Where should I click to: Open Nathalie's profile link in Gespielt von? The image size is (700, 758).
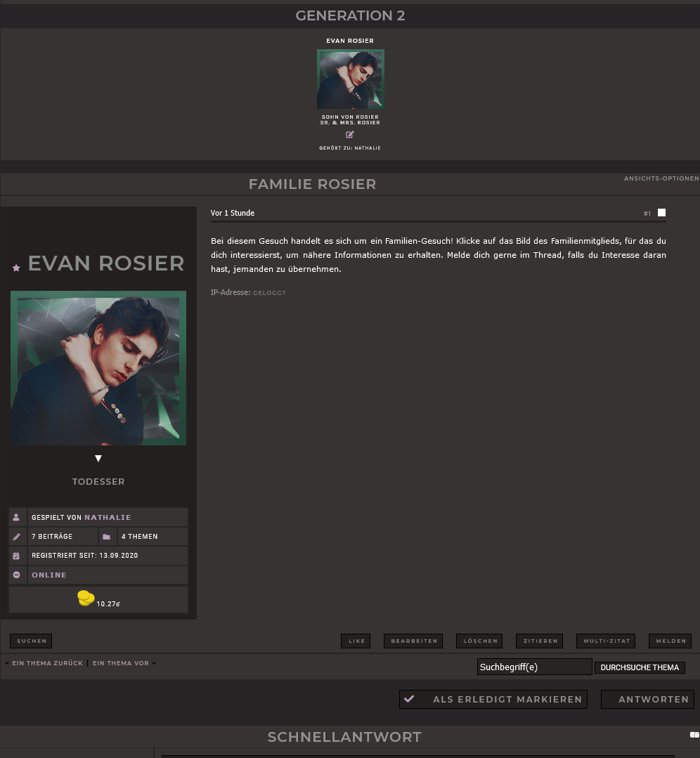(x=108, y=517)
